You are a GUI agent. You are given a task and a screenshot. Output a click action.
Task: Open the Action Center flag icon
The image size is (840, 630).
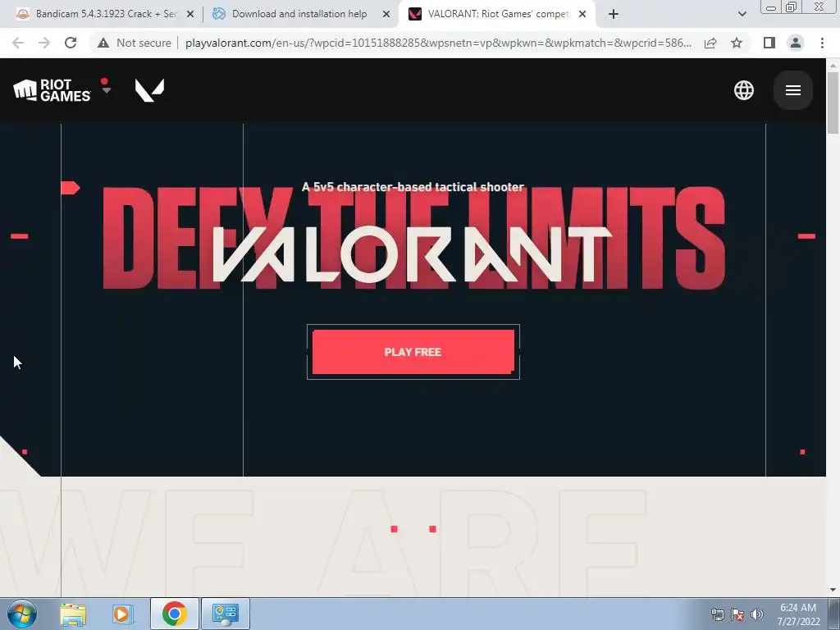tap(737, 614)
